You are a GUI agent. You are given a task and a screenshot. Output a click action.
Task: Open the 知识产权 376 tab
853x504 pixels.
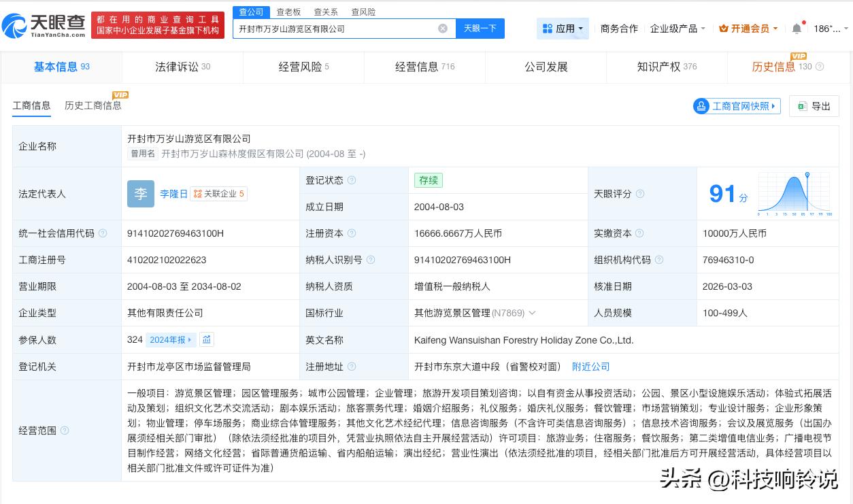coord(667,67)
